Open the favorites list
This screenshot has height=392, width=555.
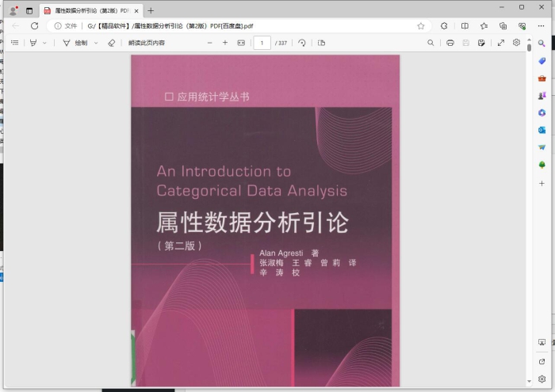tap(484, 26)
